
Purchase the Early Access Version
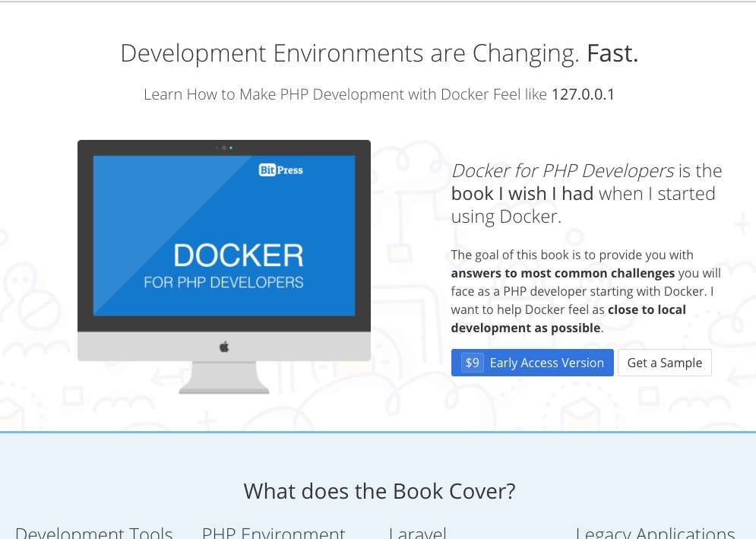pos(546,363)
